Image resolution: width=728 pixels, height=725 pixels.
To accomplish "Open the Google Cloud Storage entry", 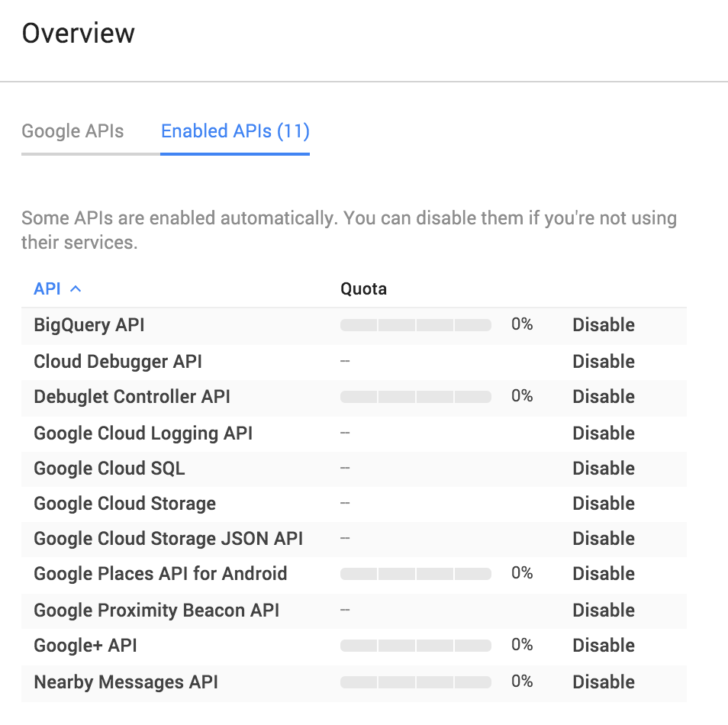I will pos(125,504).
